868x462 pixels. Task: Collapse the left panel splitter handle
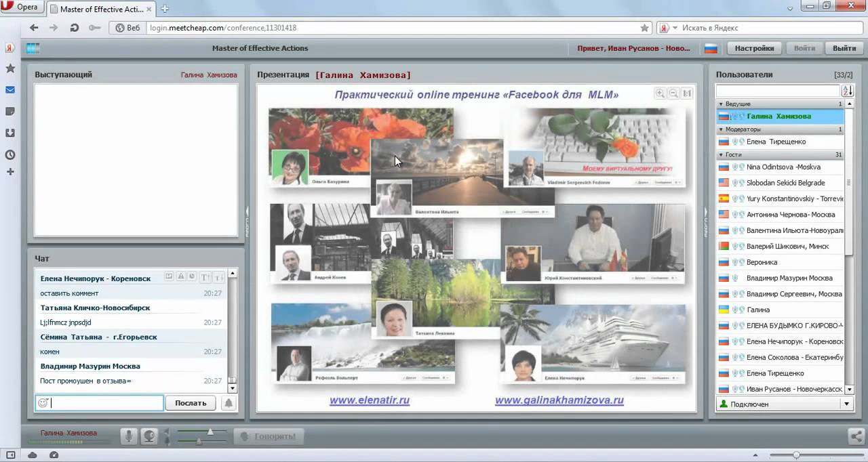click(247, 223)
